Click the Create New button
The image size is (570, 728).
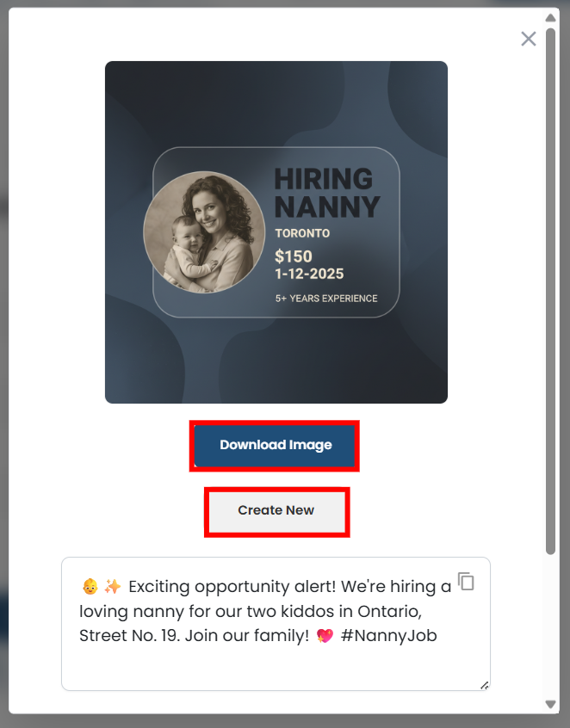(x=277, y=512)
